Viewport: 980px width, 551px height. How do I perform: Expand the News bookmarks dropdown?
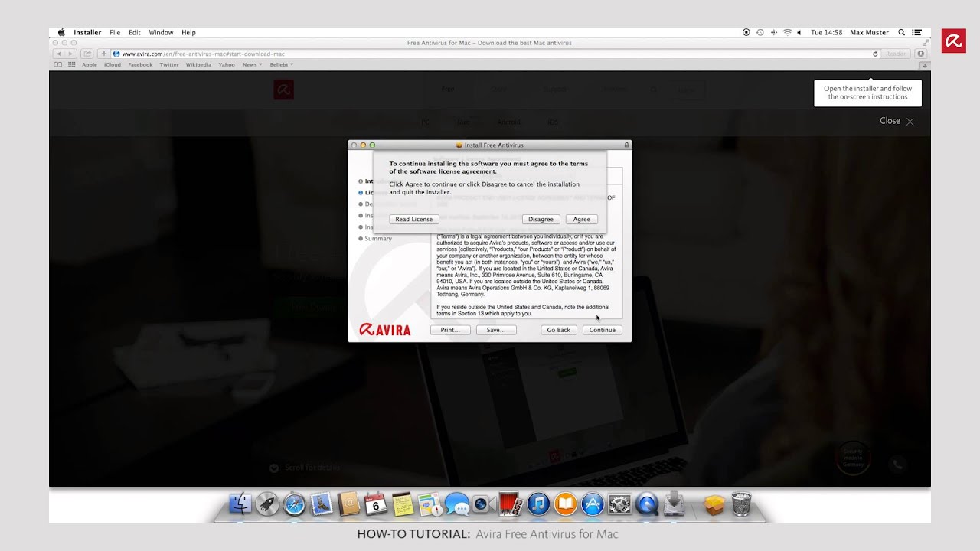coord(252,65)
